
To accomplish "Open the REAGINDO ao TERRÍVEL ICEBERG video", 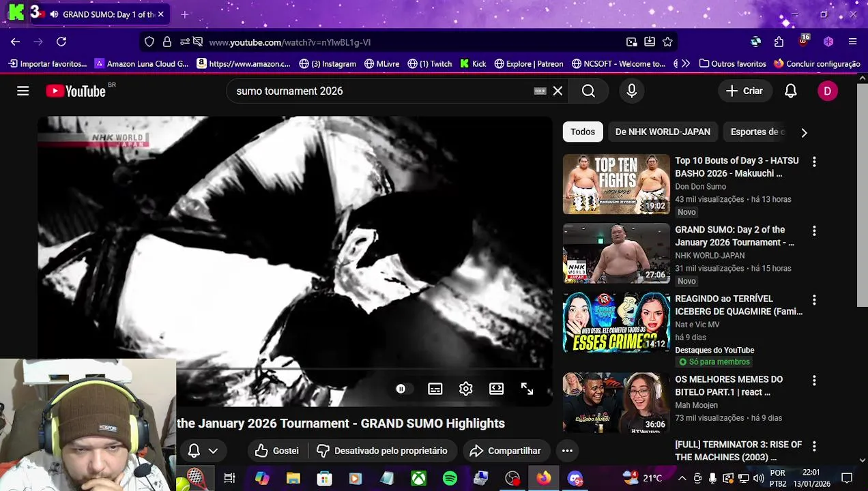I will (738, 305).
